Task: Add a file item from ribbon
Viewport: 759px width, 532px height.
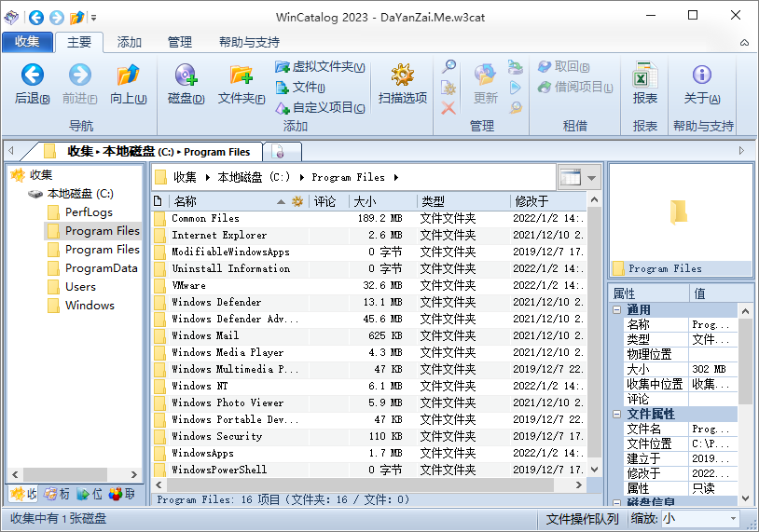Action: (x=300, y=87)
